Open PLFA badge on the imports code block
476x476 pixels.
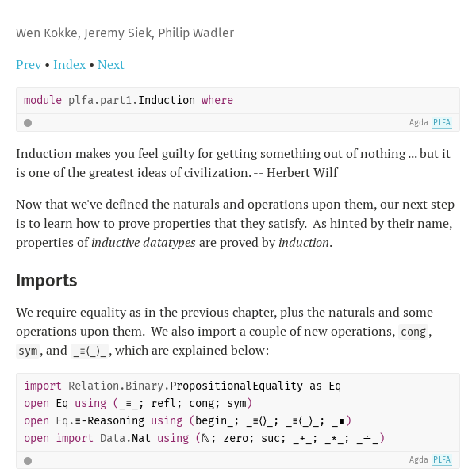[442, 460]
